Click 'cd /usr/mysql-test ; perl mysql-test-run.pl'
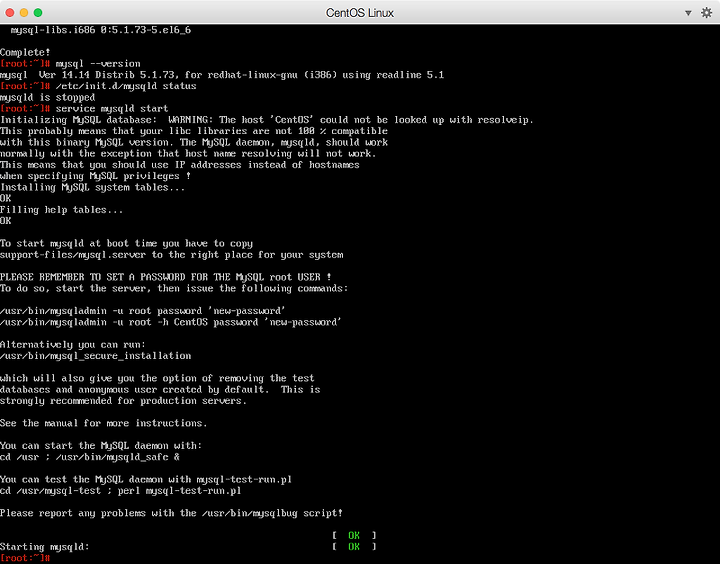 [120, 491]
